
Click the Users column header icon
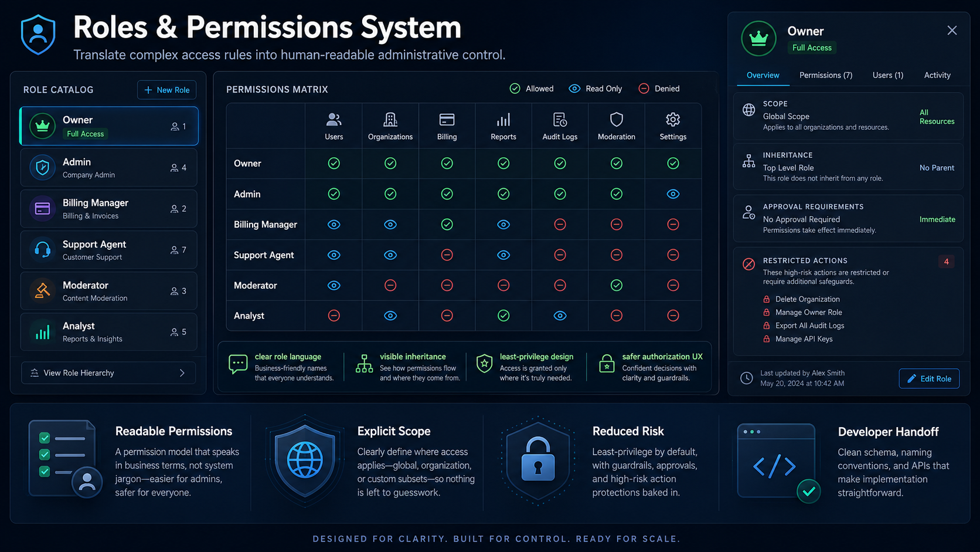coord(334,120)
